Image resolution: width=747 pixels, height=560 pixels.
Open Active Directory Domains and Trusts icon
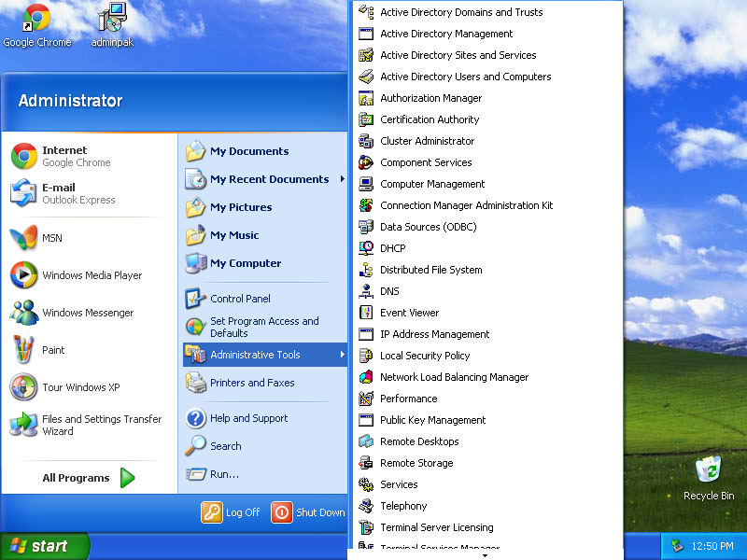[366, 12]
